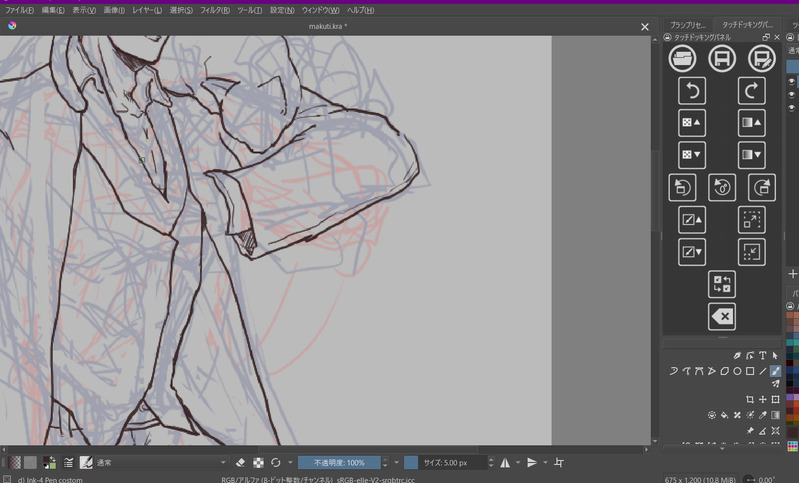Screen dimensions: 799x483
Task: Select the Measure tool
Action: click(x=763, y=431)
